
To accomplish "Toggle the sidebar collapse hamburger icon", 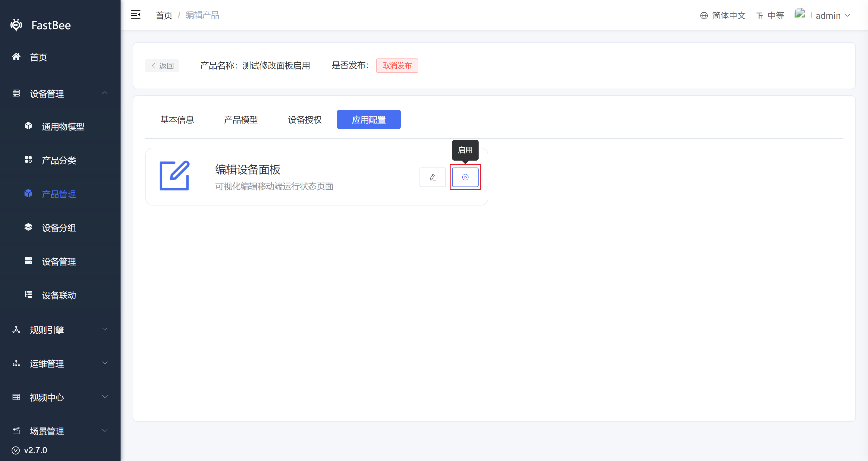I will click(135, 15).
